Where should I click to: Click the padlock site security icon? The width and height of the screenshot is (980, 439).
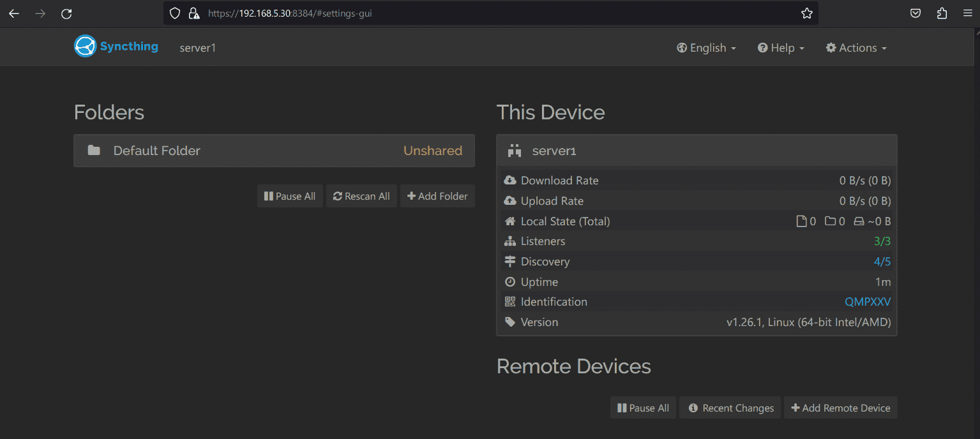tap(193, 13)
